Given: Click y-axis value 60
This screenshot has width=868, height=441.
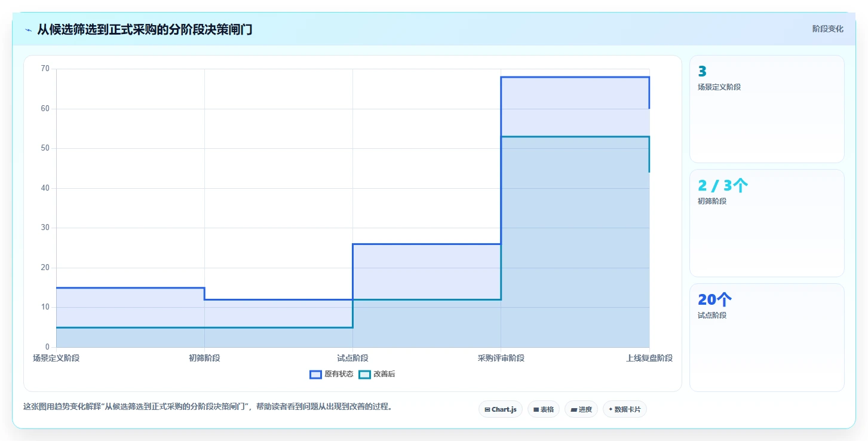Looking at the screenshot, I should (x=45, y=109).
